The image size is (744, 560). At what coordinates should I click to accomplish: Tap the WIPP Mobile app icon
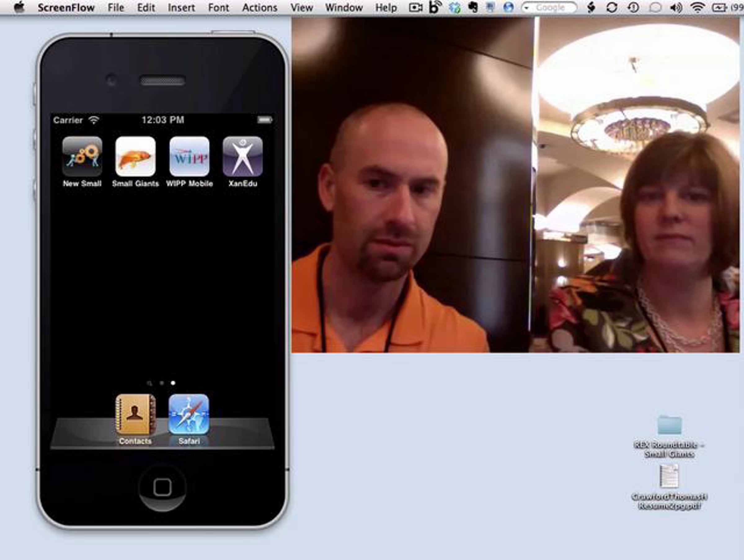[x=189, y=156]
